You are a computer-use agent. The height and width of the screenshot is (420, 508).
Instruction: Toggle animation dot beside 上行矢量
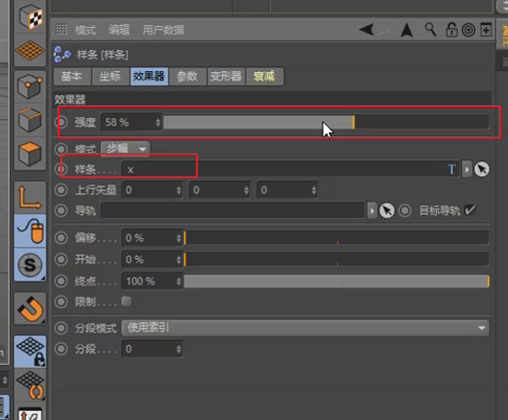coord(61,190)
